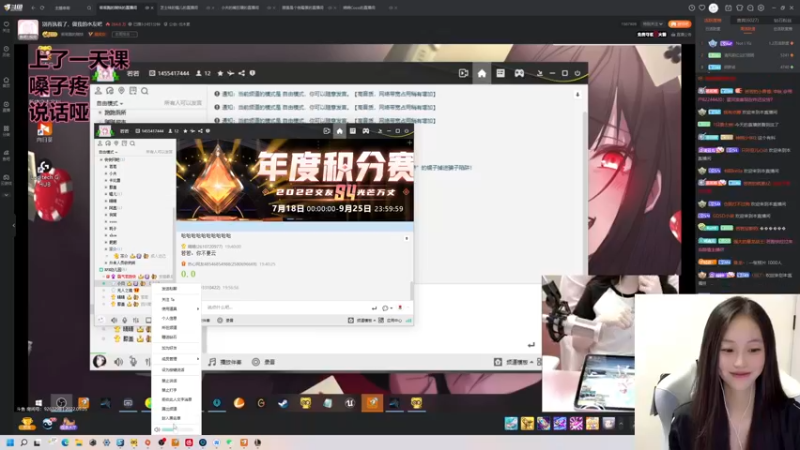Click the template list icon in inner YY header
This screenshot has height=450, width=800.
(353, 131)
